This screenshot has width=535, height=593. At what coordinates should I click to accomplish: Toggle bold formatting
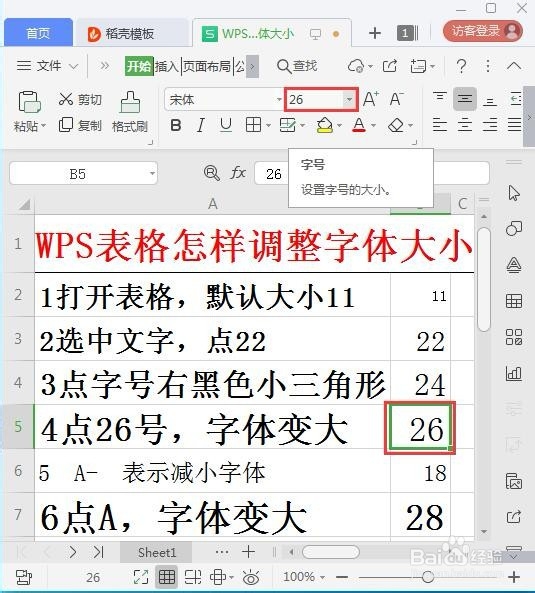tap(175, 125)
